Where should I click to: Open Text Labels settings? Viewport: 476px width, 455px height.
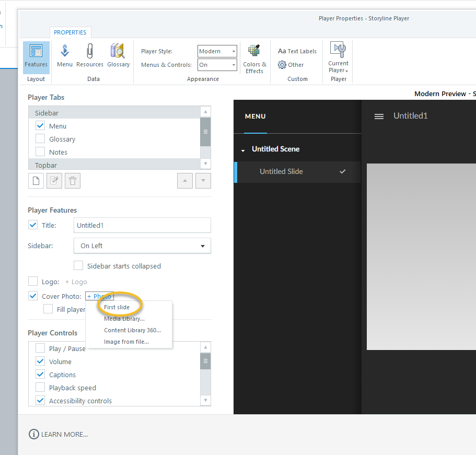pos(297,51)
